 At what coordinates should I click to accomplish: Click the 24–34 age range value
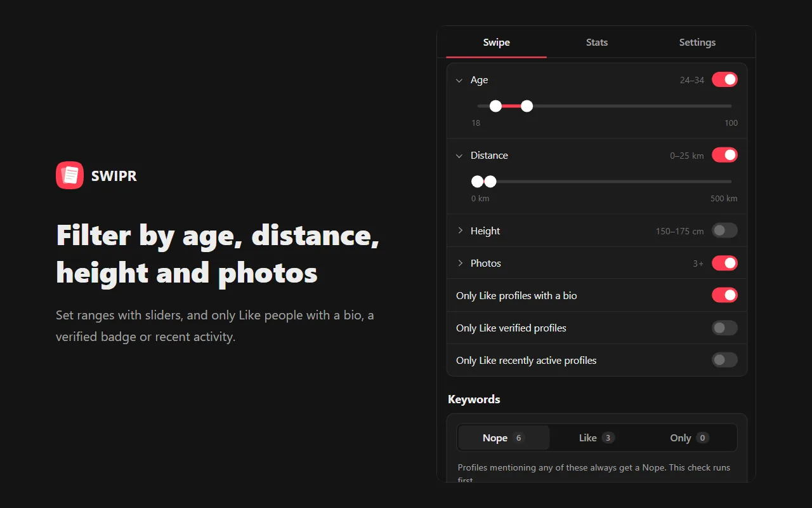(x=692, y=80)
